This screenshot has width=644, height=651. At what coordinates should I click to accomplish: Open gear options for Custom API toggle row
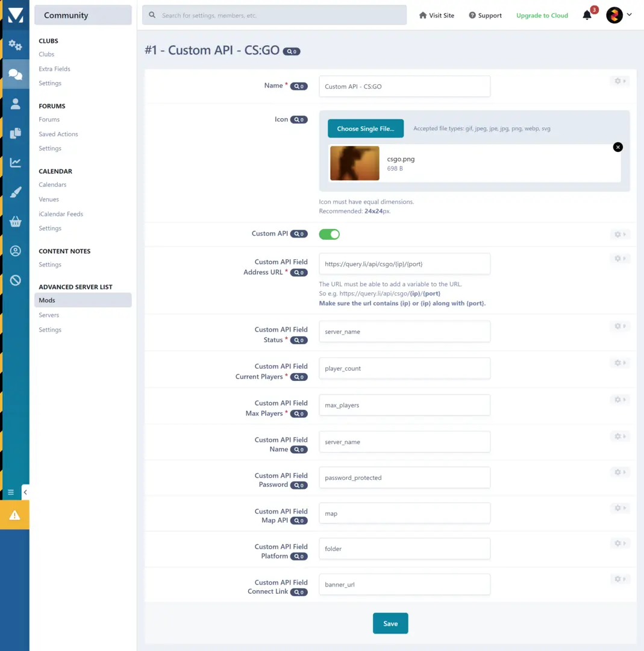pyautogui.click(x=620, y=234)
